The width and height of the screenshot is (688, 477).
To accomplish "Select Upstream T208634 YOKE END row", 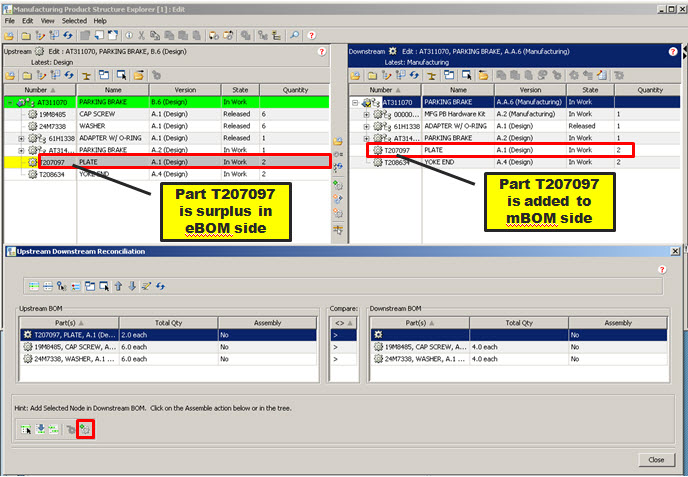I will point(166,174).
